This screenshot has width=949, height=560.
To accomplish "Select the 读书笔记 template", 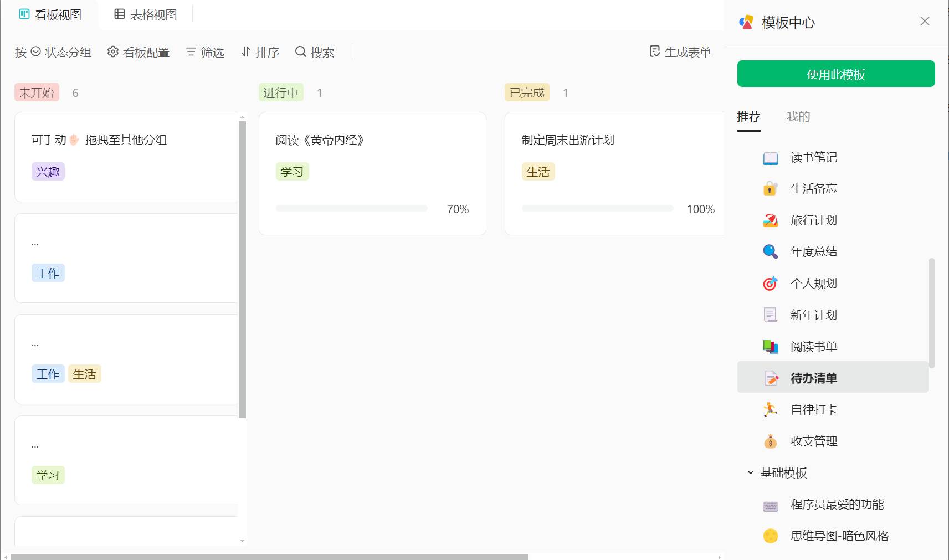I will tap(833, 158).
